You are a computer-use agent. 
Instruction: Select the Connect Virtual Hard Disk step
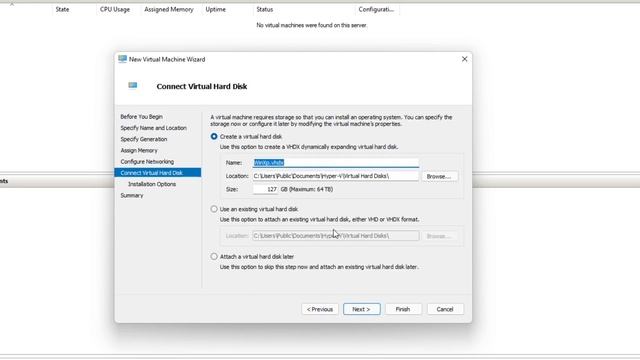coord(158,173)
